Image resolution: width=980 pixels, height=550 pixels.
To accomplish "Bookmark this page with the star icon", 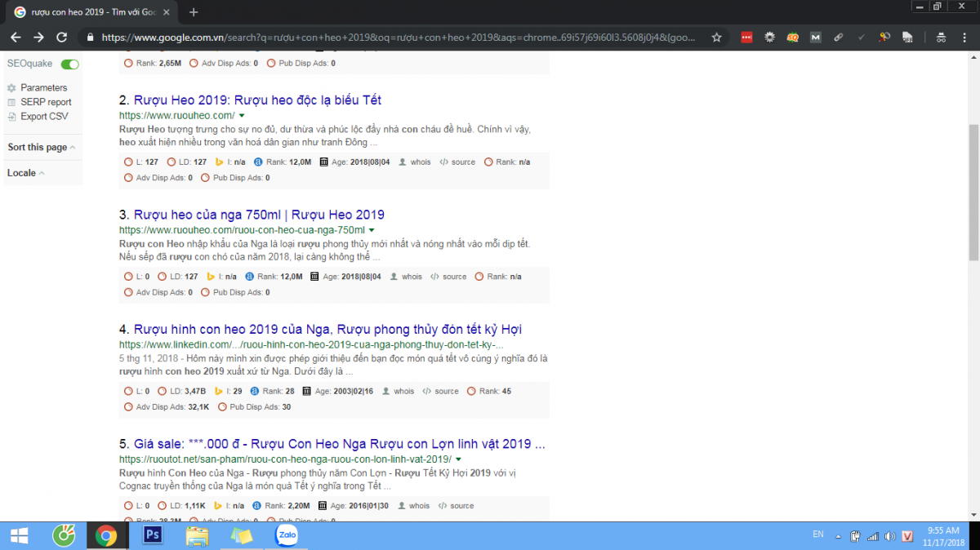I will (x=716, y=37).
